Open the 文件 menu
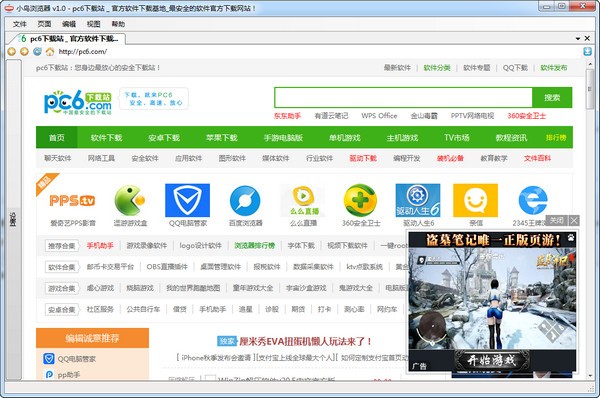 [20, 24]
